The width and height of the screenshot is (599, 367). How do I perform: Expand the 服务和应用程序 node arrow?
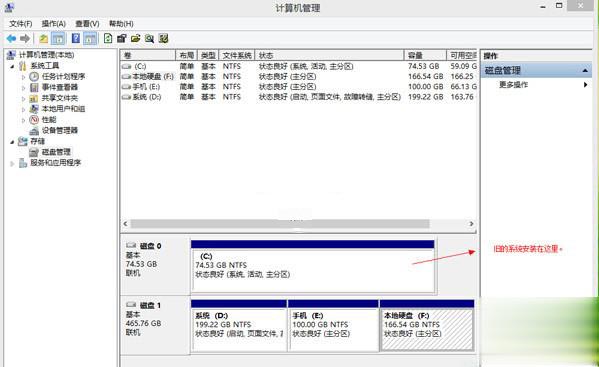[x=12, y=163]
